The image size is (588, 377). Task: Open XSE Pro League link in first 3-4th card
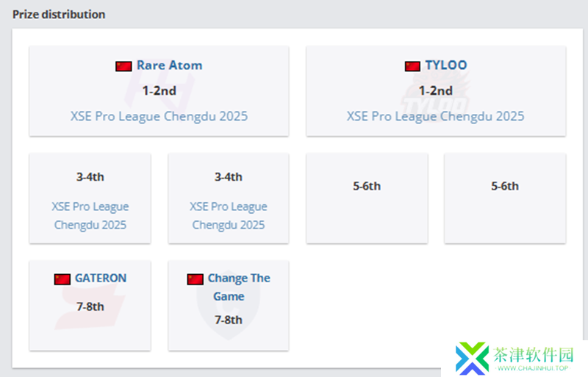[x=90, y=216]
